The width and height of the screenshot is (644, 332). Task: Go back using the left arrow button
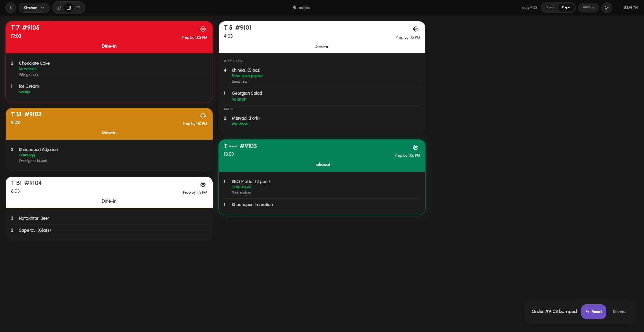click(x=11, y=8)
